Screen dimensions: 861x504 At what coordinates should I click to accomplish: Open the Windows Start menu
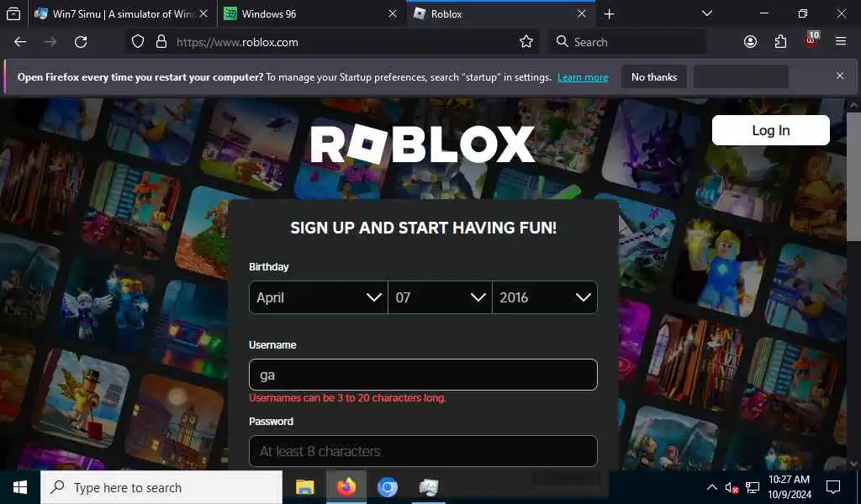click(x=20, y=487)
